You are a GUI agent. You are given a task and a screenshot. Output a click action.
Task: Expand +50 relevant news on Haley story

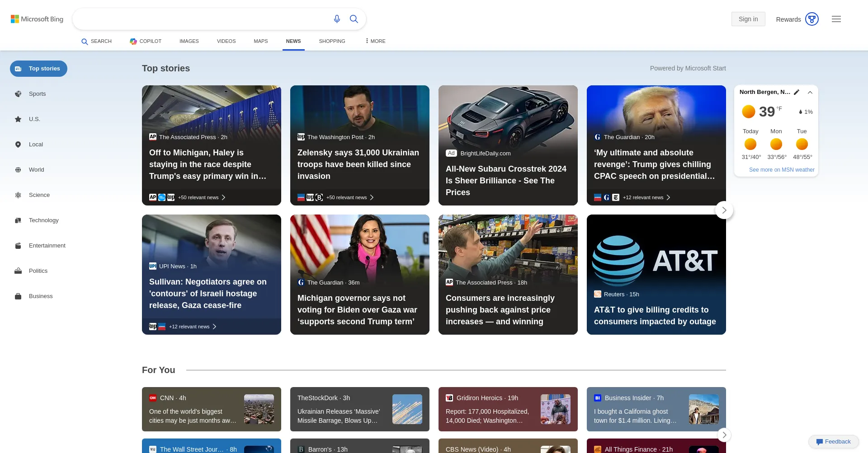point(202,197)
